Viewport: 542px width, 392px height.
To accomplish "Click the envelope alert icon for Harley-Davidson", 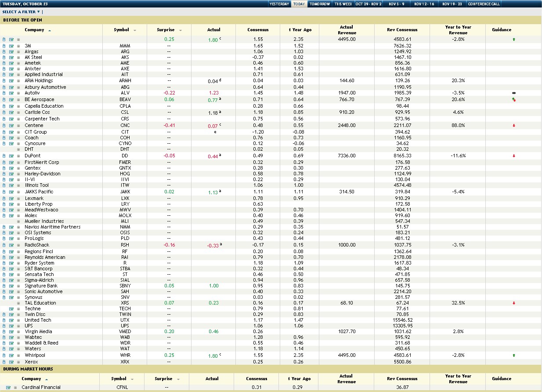I will [x=11, y=174].
